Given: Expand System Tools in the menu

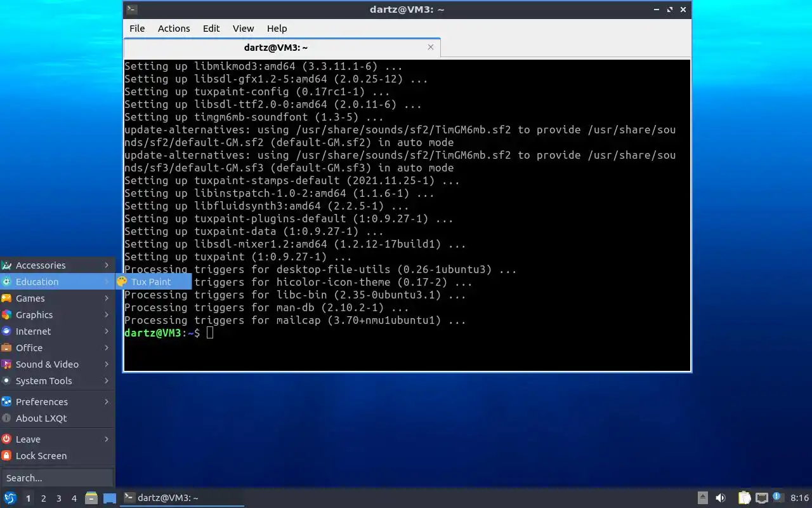Looking at the screenshot, I should pos(57,381).
